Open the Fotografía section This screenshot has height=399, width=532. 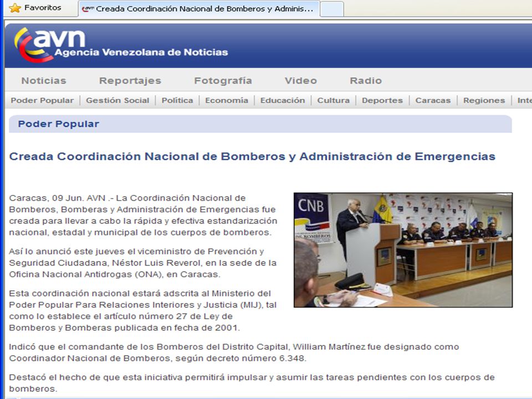coord(223,81)
